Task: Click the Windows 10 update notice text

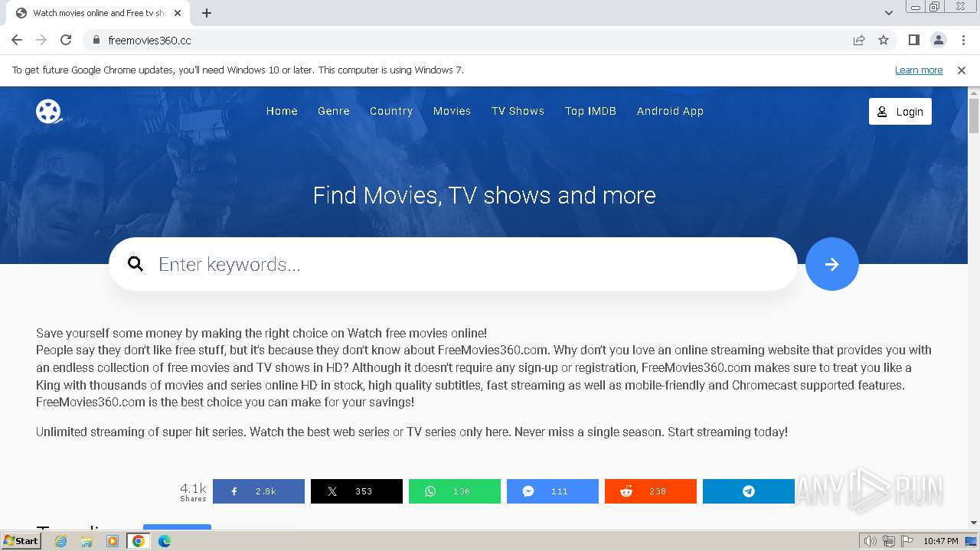Action: (x=238, y=70)
